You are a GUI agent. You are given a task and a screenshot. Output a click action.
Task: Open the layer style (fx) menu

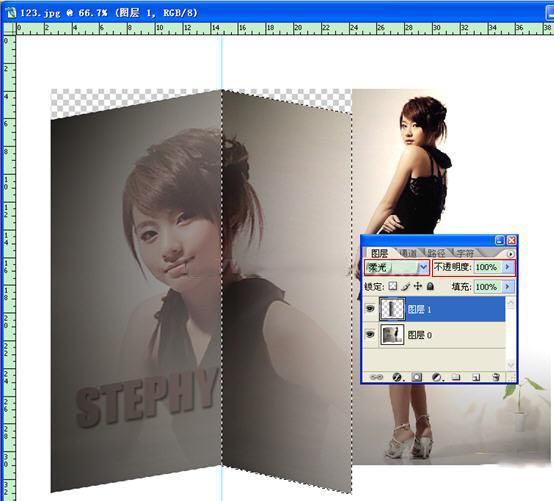coord(397,377)
